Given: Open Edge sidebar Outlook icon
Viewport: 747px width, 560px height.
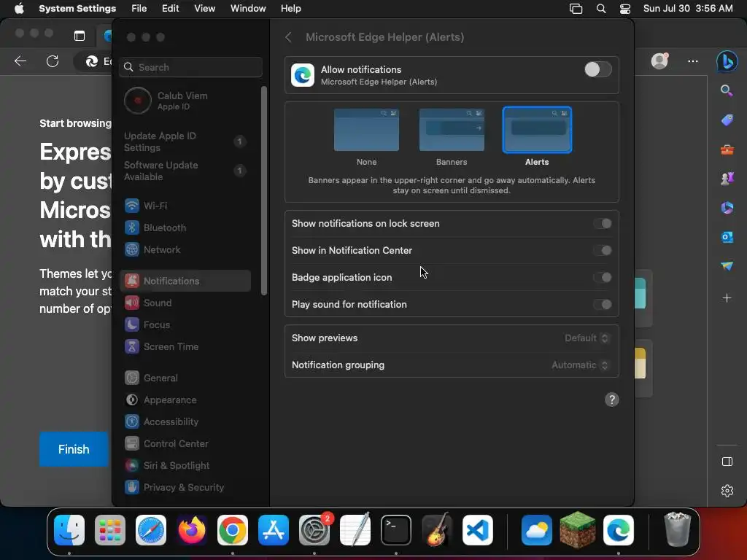Looking at the screenshot, I should pyautogui.click(x=727, y=237).
